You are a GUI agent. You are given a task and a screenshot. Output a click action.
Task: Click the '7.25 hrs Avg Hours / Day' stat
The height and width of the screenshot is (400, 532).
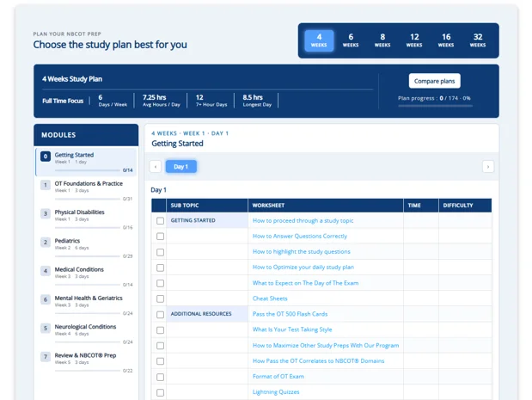point(162,101)
